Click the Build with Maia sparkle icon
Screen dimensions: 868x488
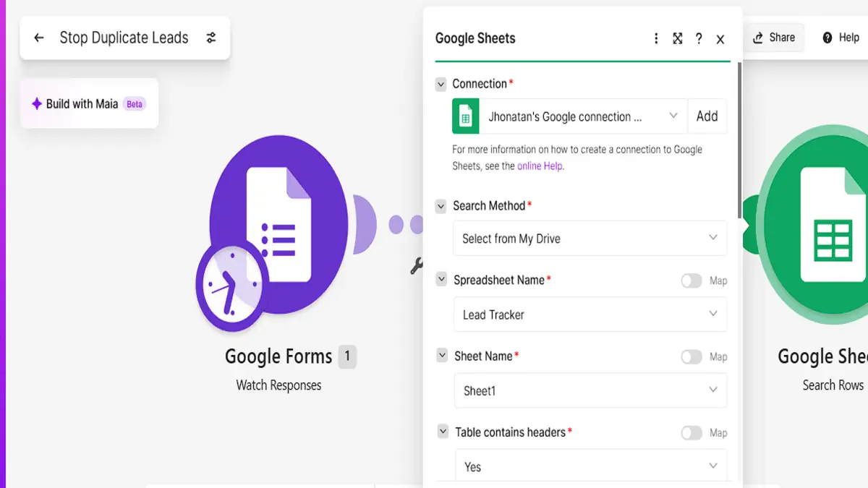pos(36,104)
